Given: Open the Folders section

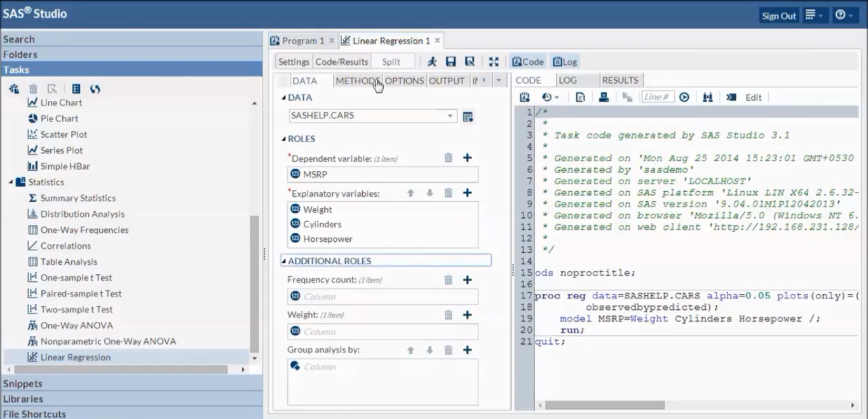Looking at the screenshot, I should click(x=131, y=55).
